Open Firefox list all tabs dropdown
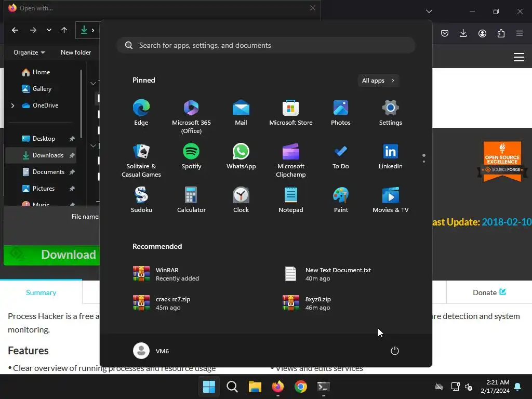The image size is (532, 399). click(x=429, y=11)
